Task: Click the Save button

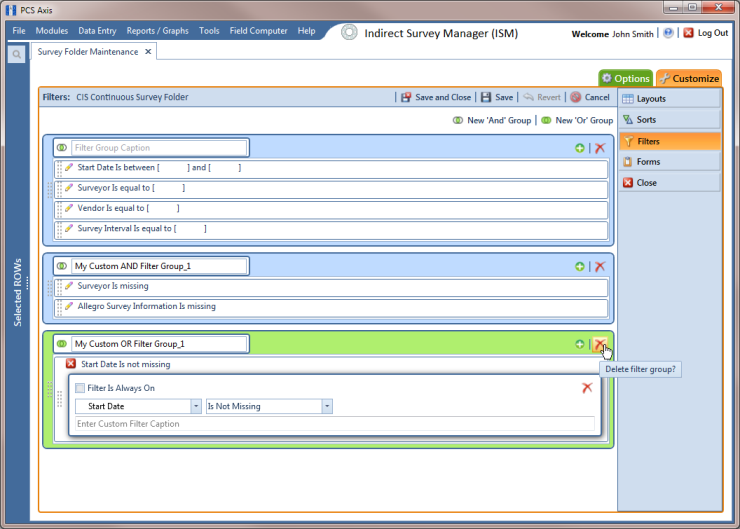Action: 497,97
